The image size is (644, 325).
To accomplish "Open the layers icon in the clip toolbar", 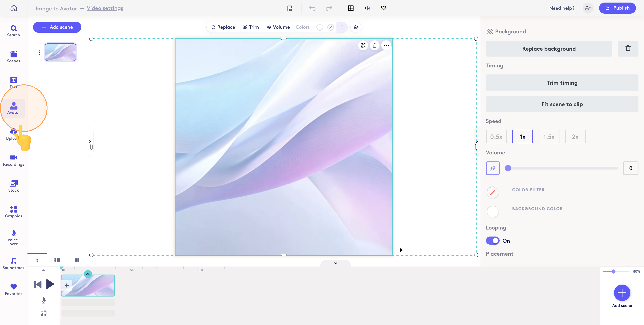I will [355, 27].
